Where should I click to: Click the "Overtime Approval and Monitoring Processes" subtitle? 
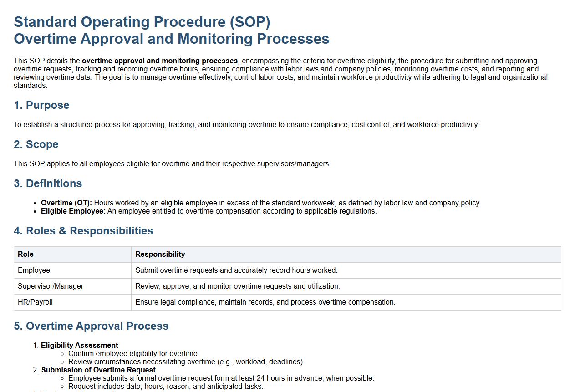[171, 39]
